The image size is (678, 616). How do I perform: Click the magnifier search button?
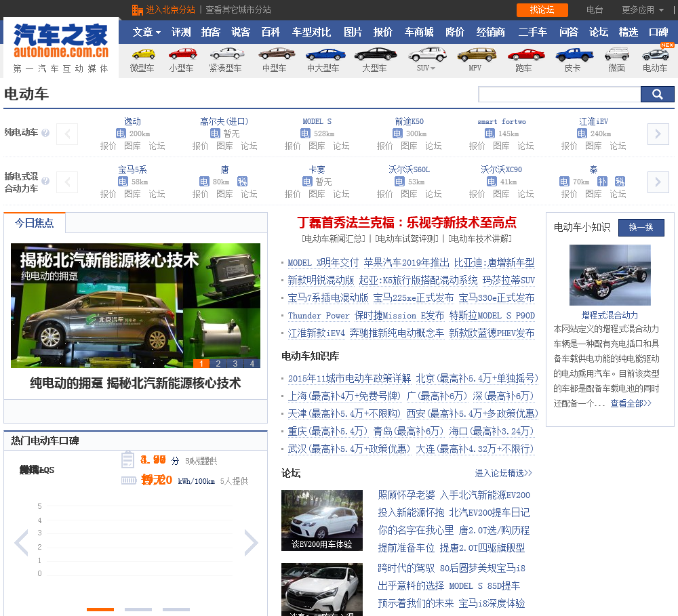pyautogui.click(x=657, y=94)
